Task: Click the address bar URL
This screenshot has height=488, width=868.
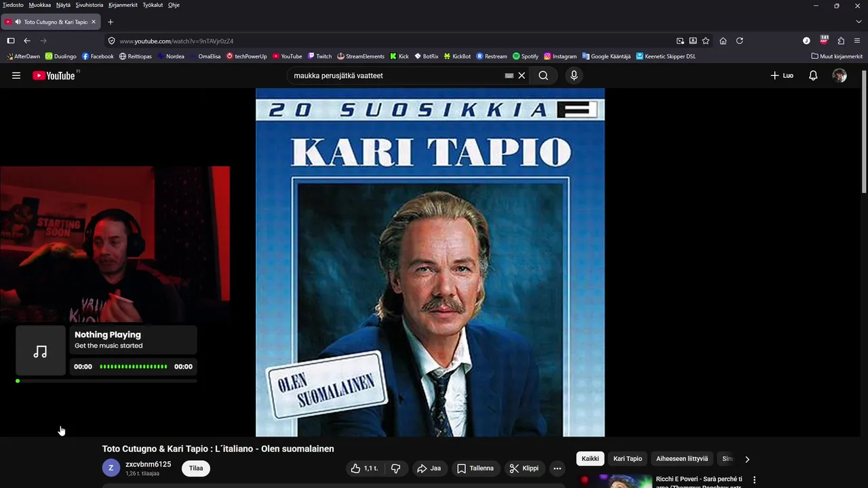Action: (176, 41)
